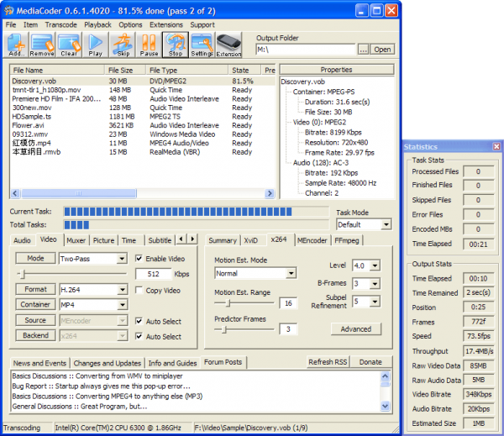Enable the Copy Video checkbox

(139, 291)
